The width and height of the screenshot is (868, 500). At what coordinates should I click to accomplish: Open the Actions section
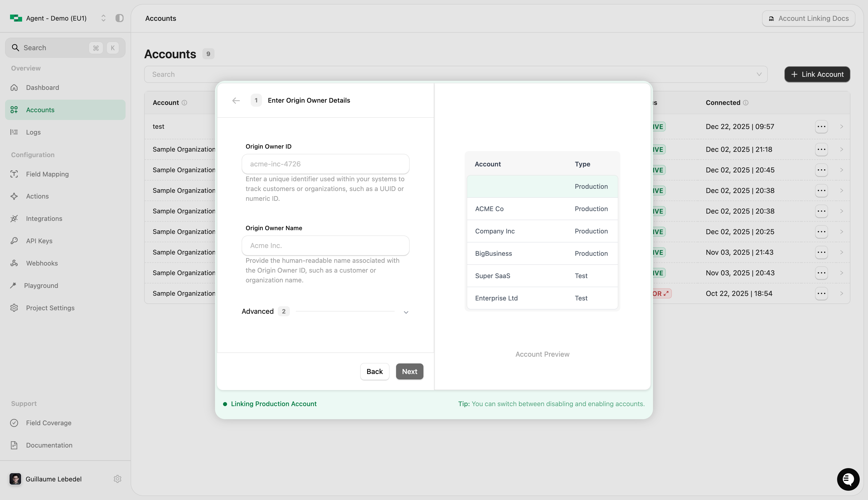(x=37, y=196)
